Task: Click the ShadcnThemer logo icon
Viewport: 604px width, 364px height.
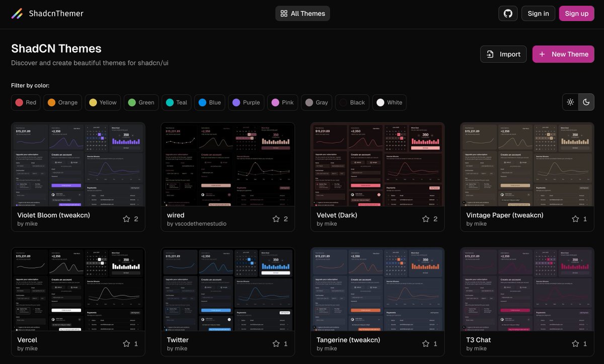Action: pos(17,14)
